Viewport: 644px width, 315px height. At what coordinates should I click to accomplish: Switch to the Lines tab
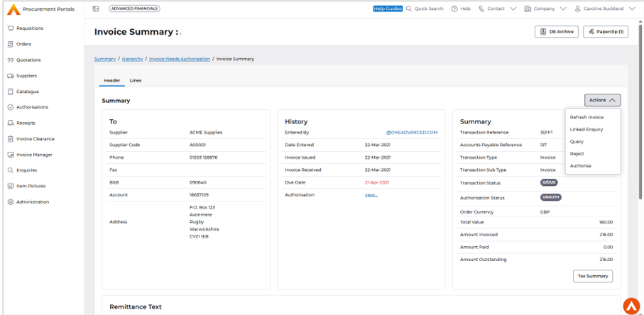click(136, 80)
